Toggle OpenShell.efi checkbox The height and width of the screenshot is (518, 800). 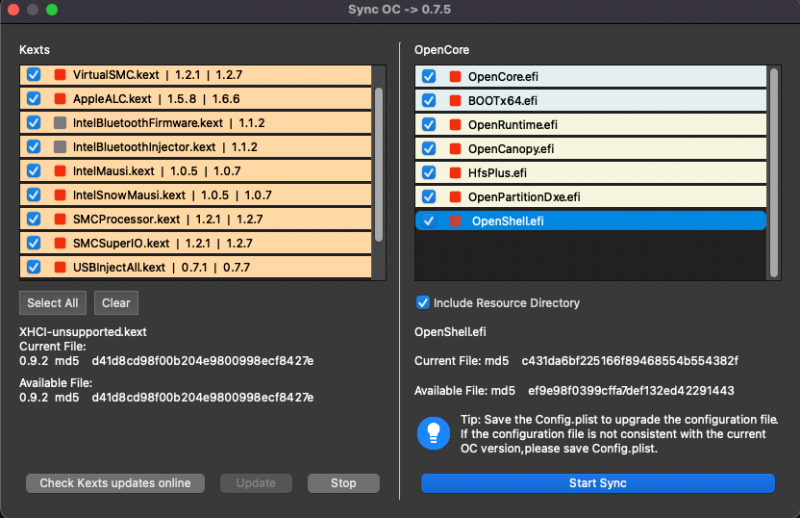click(x=429, y=221)
